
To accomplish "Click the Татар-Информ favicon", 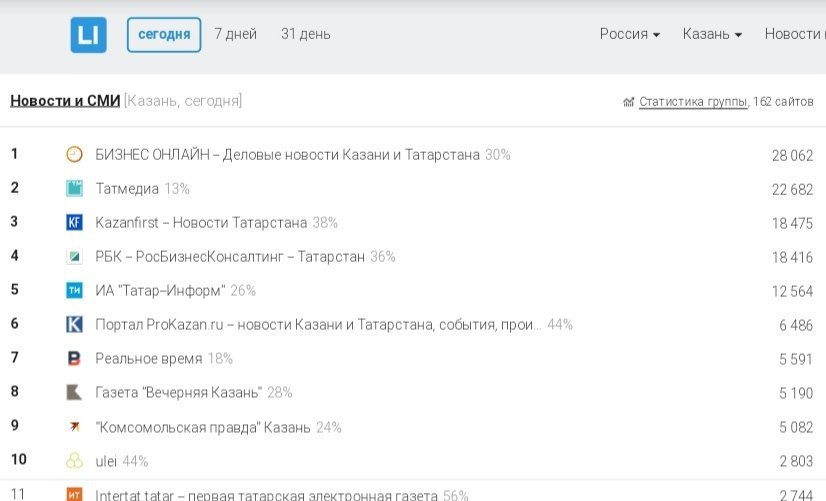I will 74,291.
